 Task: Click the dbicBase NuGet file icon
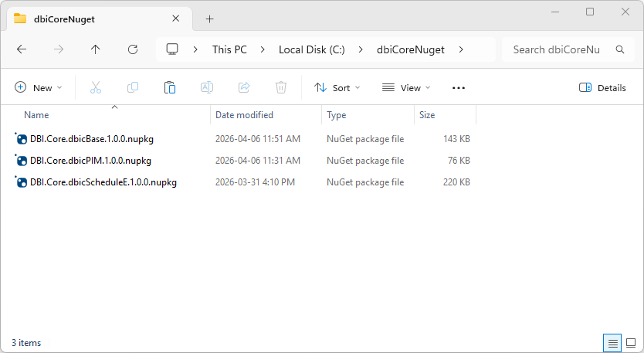21,139
